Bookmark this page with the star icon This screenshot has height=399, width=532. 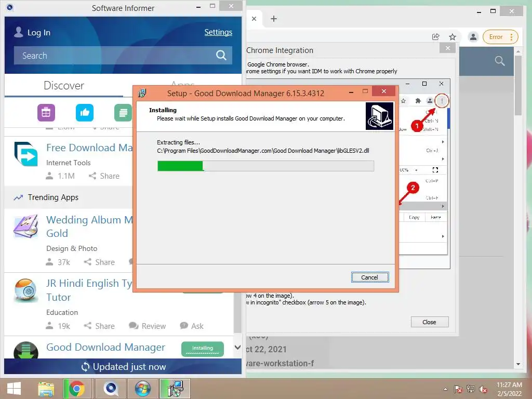tap(453, 37)
